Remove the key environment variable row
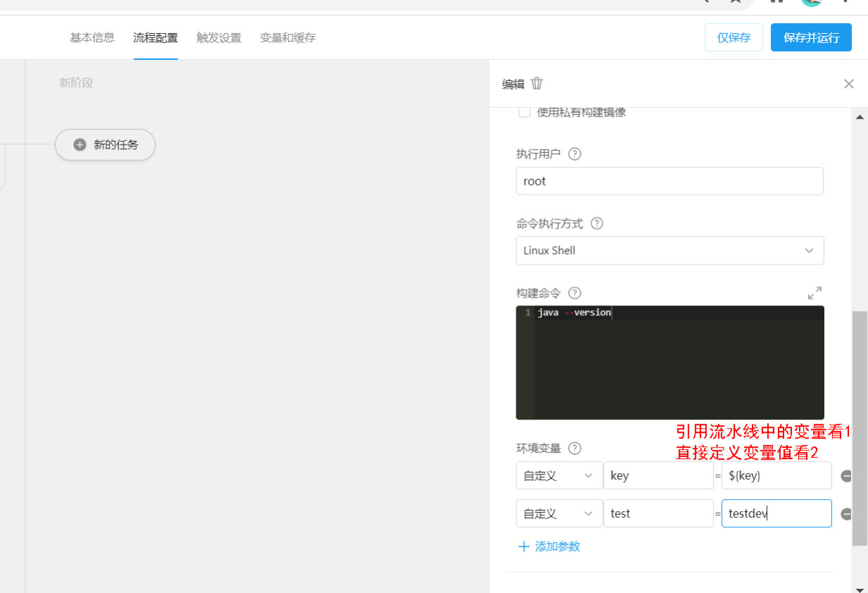The width and height of the screenshot is (868, 593). click(847, 476)
